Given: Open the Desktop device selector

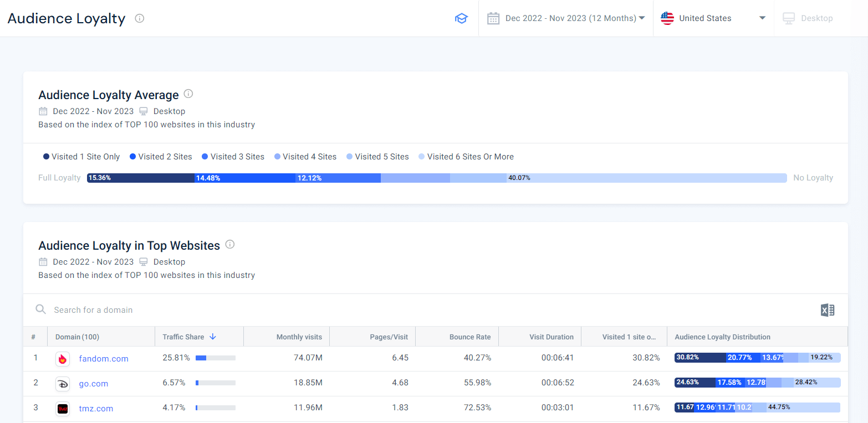Looking at the screenshot, I should (x=808, y=18).
